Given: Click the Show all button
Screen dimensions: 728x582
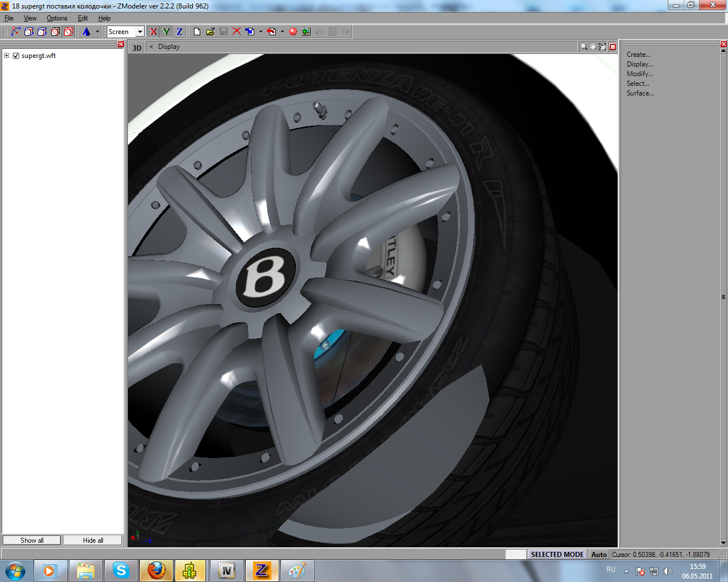Looking at the screenshot, I should pyautogui.click(x=32, y=541).
